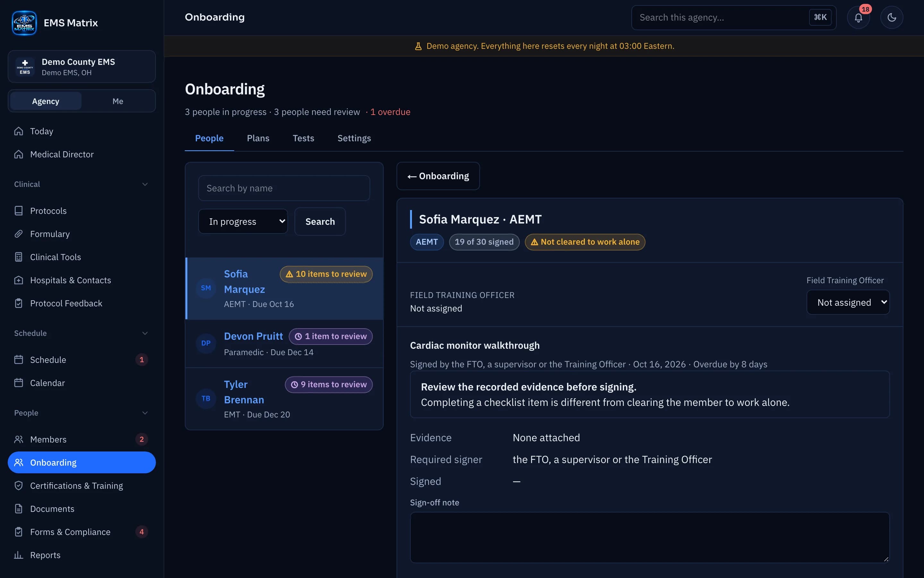Select the Plans tab
The height and width of the screenshot is (578, 924).
pyautogui.click(x=258, y=138)
